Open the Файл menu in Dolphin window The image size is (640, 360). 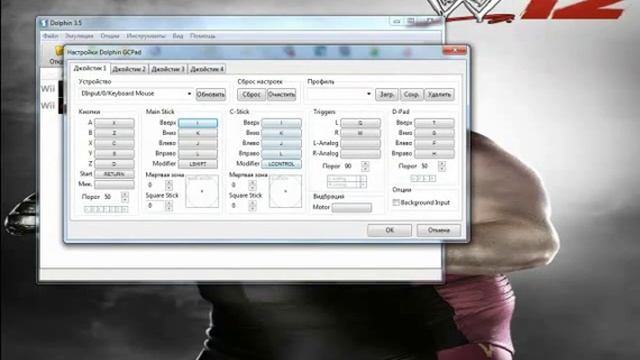(51, 36)
